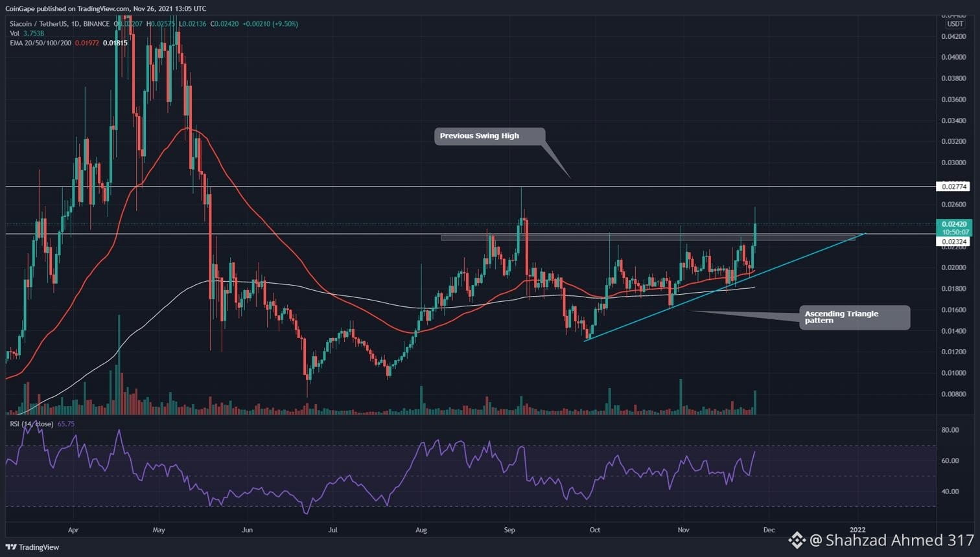Click the TradingView logo at the bottom
This screenshot has width=980, height=557.
coord(32,547)
